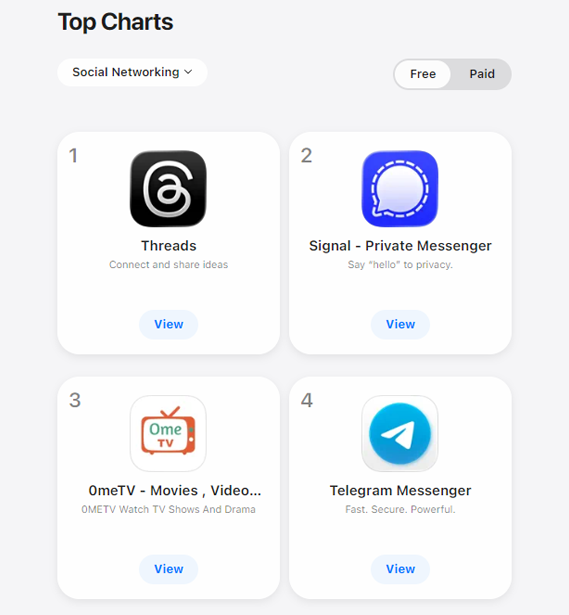569x615 pixels.
Task: Click the rank 1 number badge
Action: tap(73, 155)
